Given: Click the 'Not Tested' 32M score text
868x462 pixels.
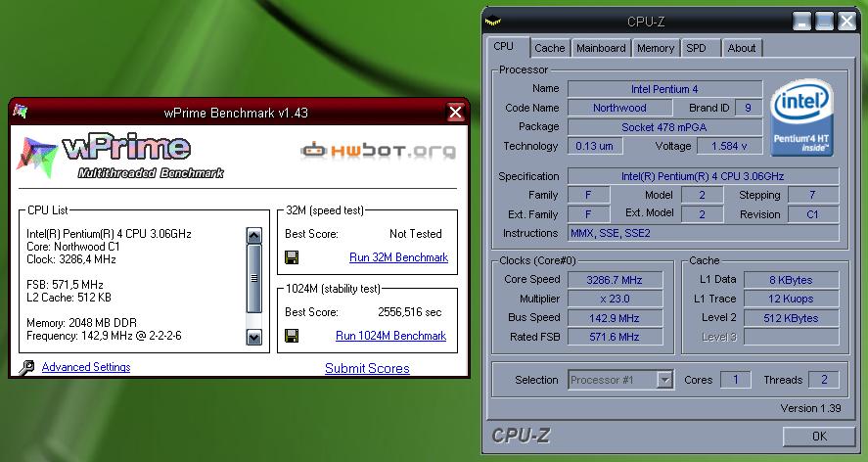Looking at the screenshot, I should coord(416,234).
